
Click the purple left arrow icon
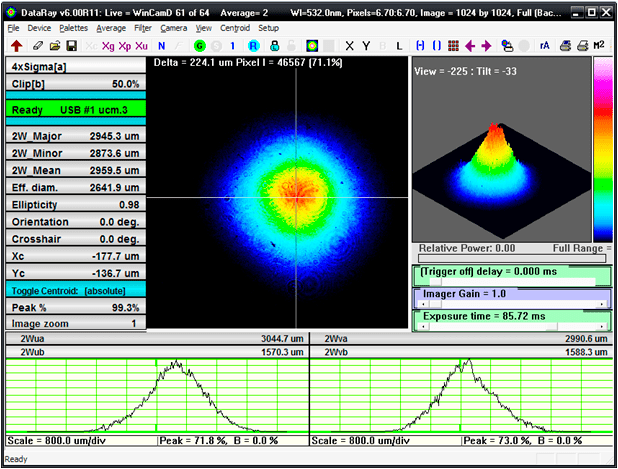[x=471, y=46]
